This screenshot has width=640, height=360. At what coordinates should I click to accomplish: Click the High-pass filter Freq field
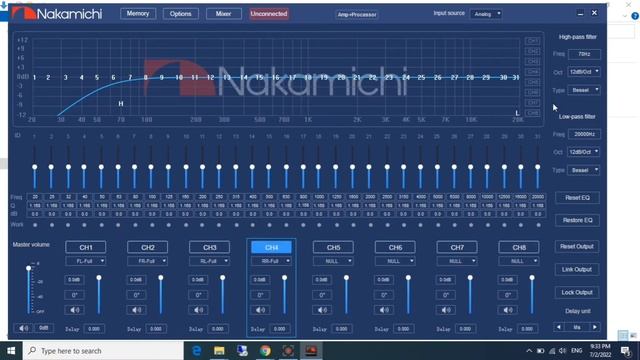click(x=584, y=54)
